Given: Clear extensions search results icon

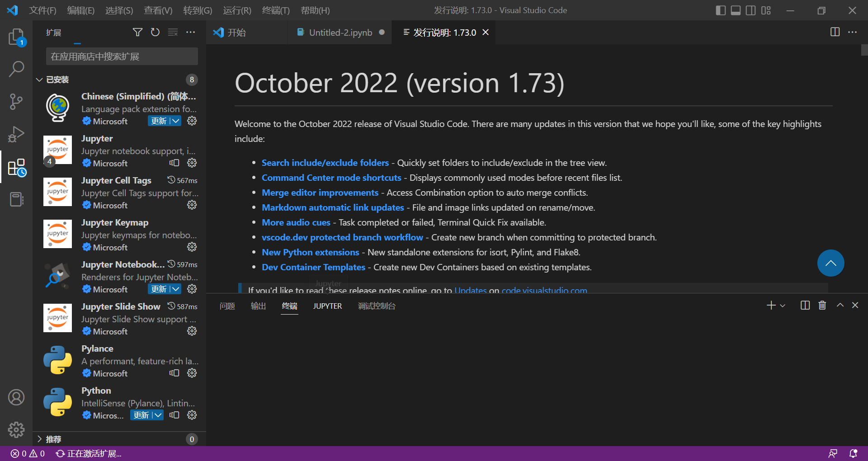Looking at the screenshot, I should coord(173,32).
